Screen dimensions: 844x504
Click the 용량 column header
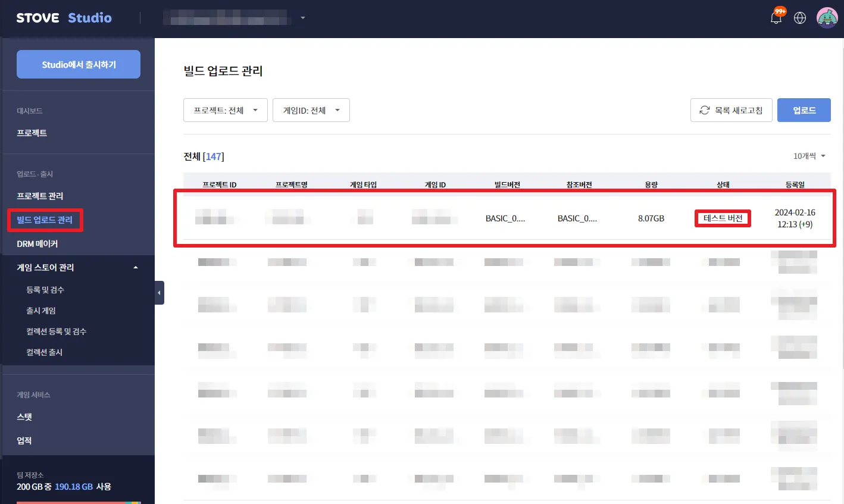(x=651, y=184)
